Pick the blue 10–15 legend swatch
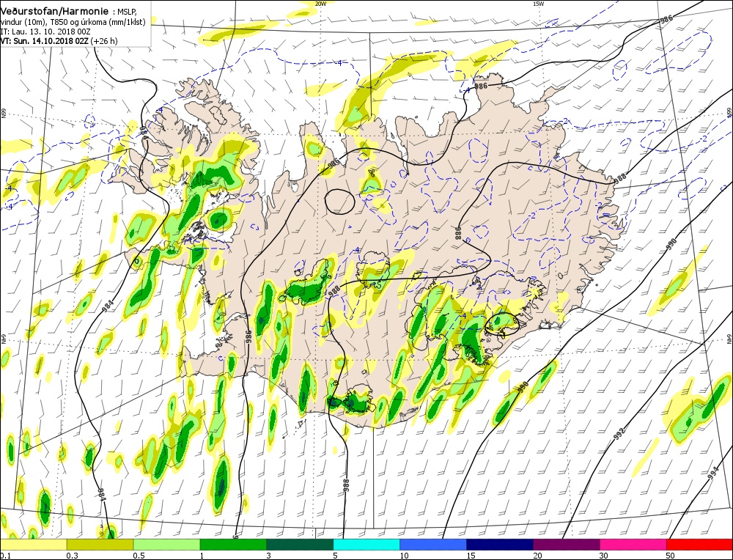The width and height of the screenshot is (733, 560). coord(433,545)
